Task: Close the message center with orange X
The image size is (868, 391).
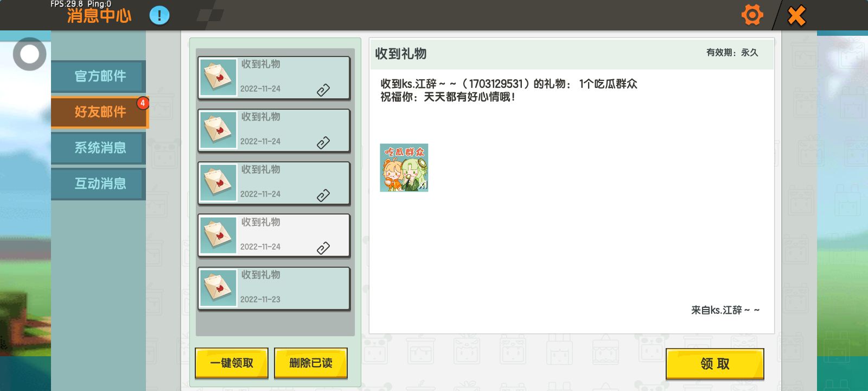Action: point(796,15)
